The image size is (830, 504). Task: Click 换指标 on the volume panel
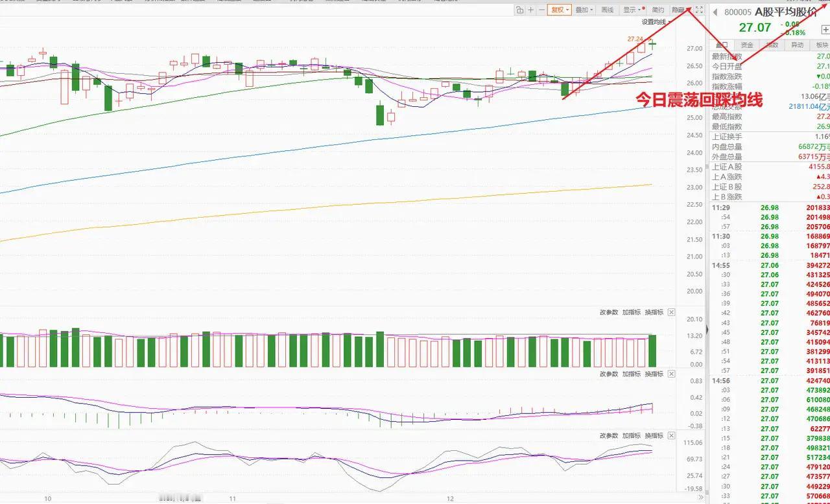pyautogui.click(x=654, y=312)
